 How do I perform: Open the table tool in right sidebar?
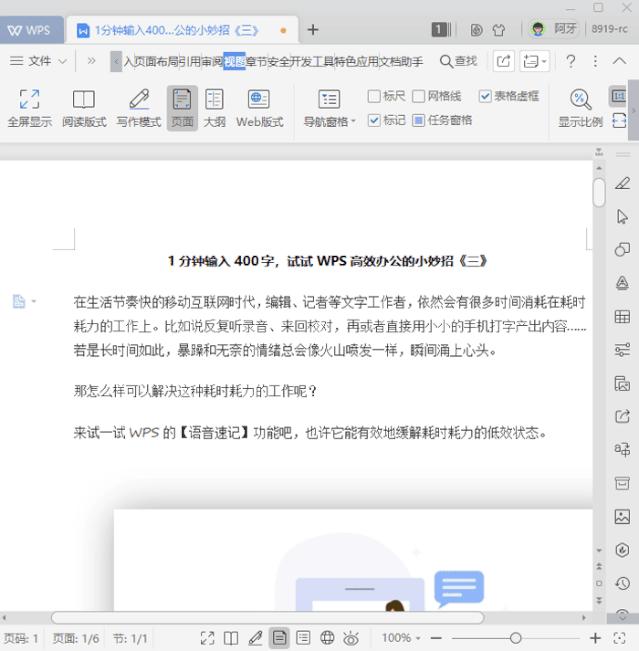click(622, 317)
